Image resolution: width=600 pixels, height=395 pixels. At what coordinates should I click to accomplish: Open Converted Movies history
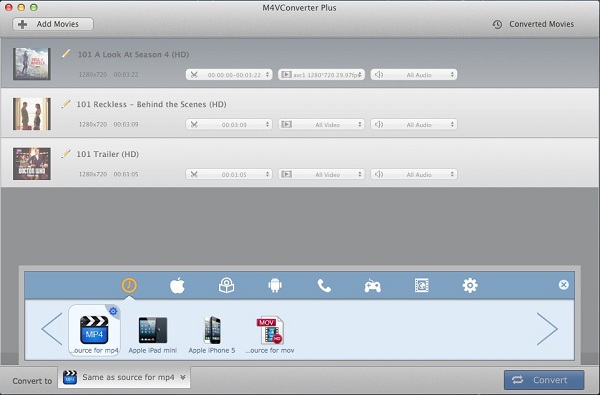(x=533, y=24)
